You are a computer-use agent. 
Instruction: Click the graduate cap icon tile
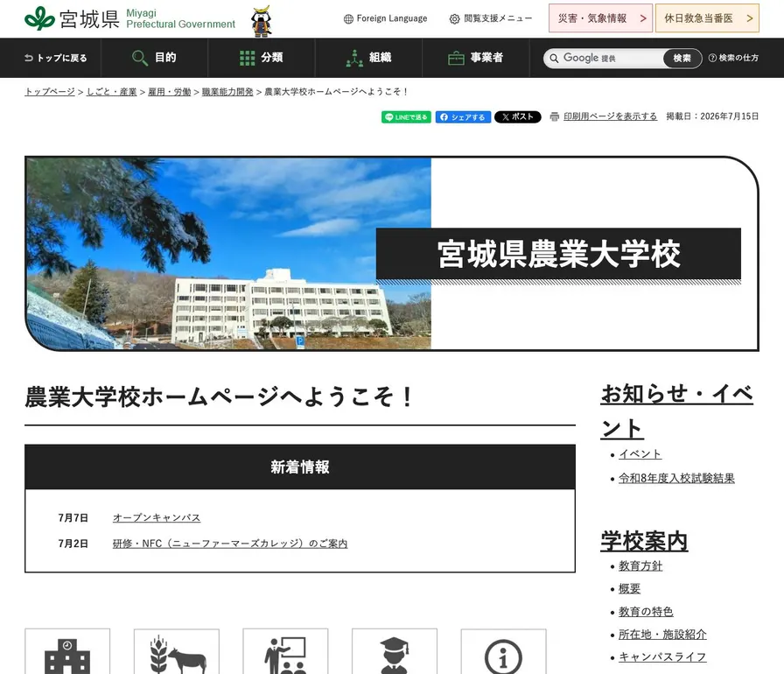click(395, 651)
